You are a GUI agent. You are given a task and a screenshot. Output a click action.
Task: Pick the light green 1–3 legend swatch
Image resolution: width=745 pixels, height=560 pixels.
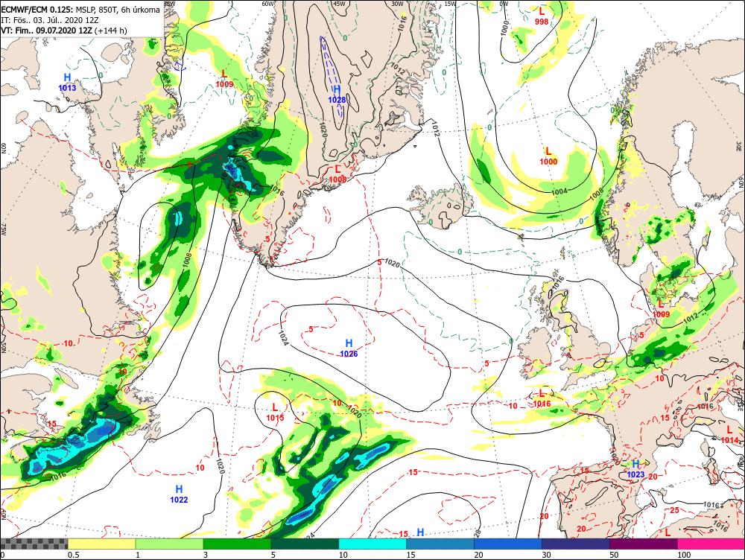(170, 544)
